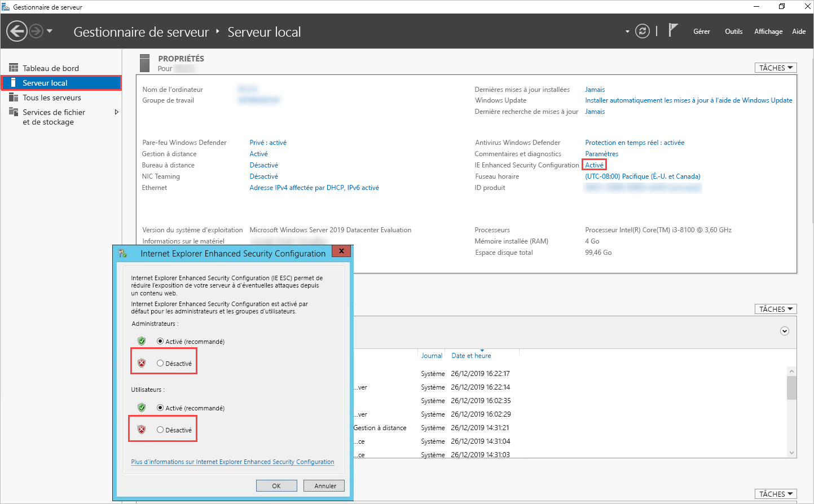Click Plus d'informations sur Internet Explorer link
Viewport: 814px width, 504px height.
coord(232,461)
